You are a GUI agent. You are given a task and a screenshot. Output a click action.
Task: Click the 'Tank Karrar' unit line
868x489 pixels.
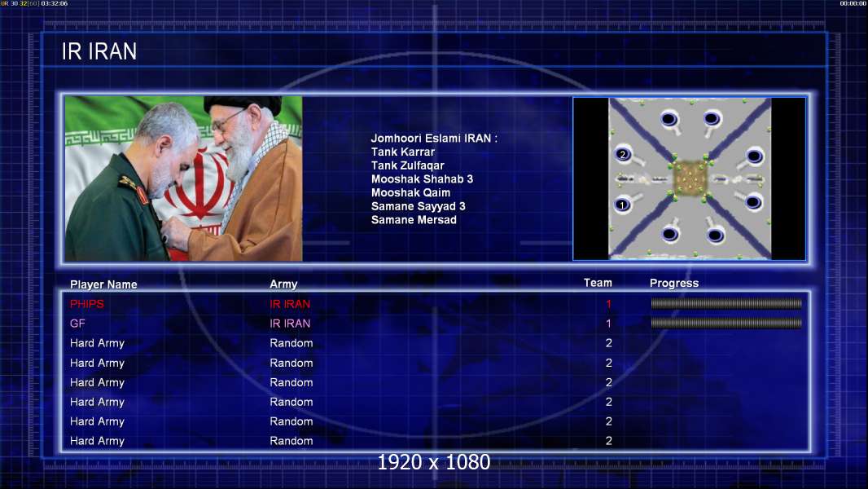pos(403,152)
